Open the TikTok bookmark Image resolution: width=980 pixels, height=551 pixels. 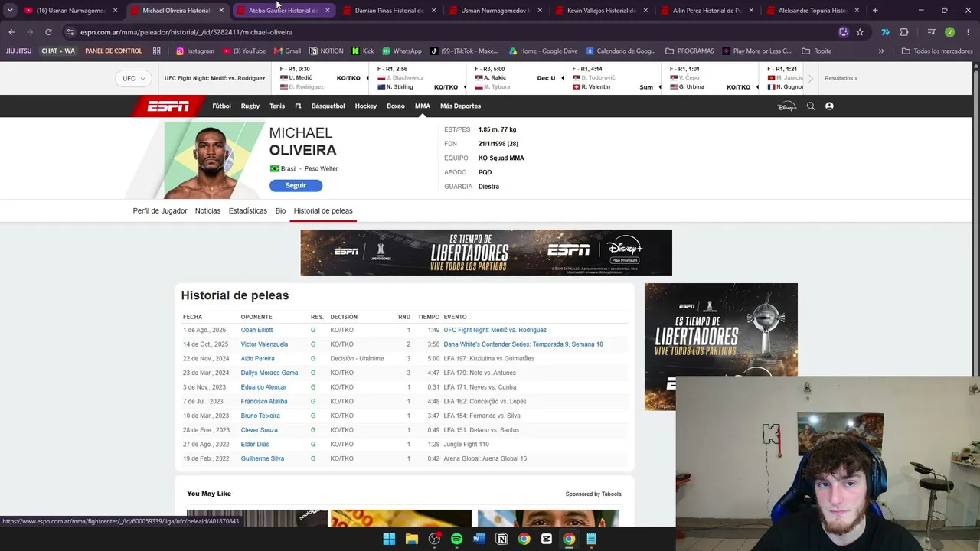[464, 51]
